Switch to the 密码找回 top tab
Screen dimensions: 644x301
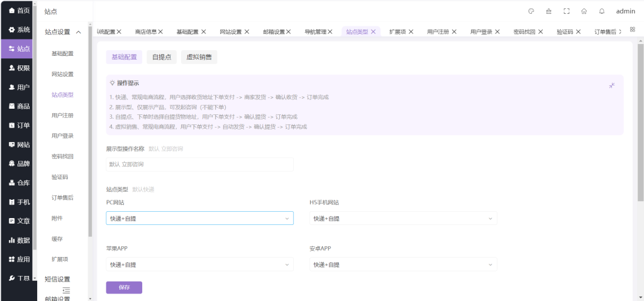point(525,31)
